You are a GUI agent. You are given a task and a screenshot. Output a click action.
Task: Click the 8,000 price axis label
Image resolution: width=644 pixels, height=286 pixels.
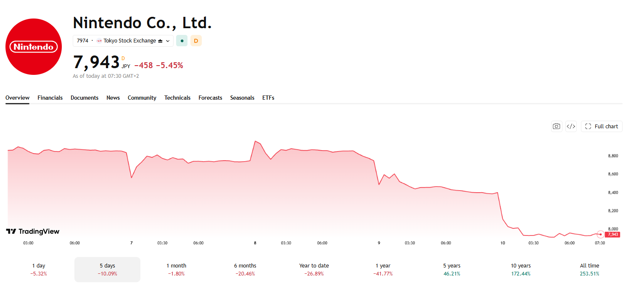[613, 229]
